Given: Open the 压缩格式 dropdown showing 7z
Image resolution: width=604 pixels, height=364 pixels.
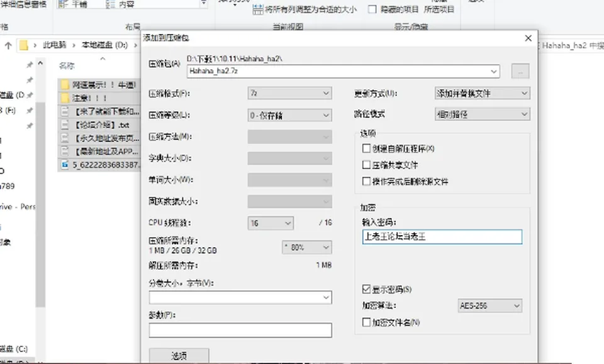Looking at the screenshot, I should click(x=289, y=93).
